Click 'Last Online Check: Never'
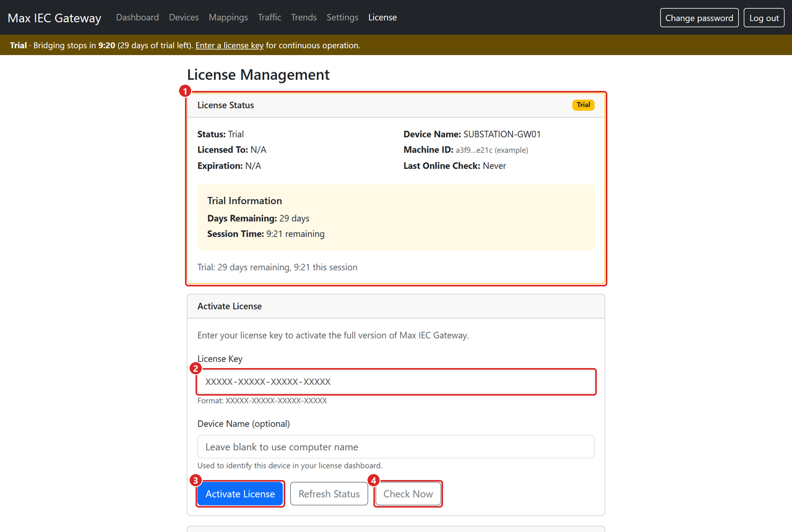The image size is (792, 532). tap(455, 166)
